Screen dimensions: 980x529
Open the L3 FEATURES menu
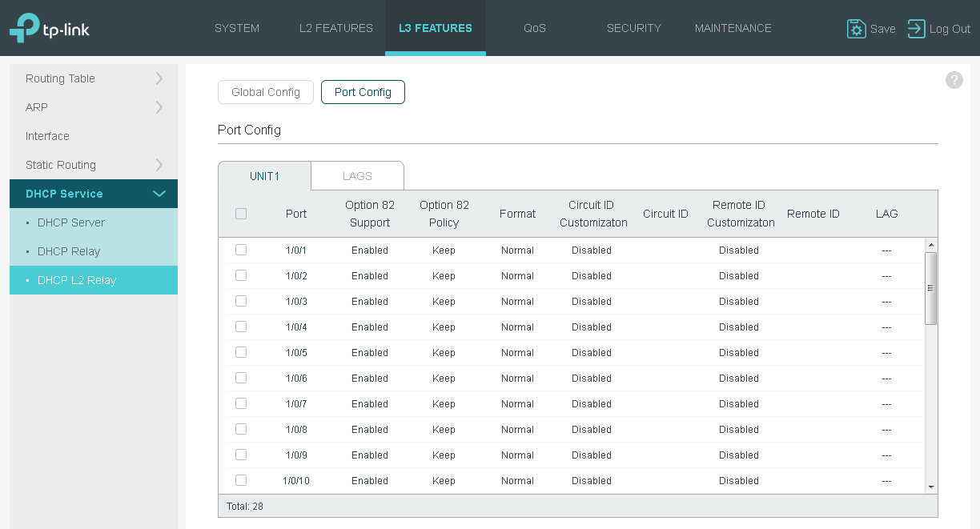[x=436, y=28]
